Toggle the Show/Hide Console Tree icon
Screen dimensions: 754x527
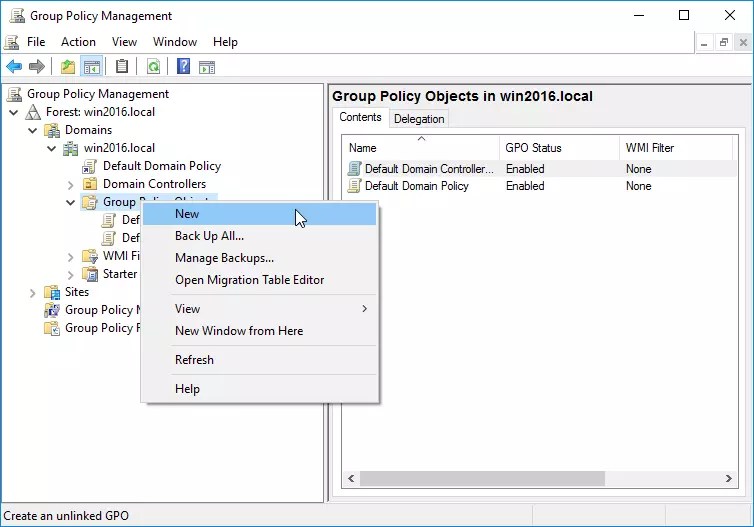(91, 66)
